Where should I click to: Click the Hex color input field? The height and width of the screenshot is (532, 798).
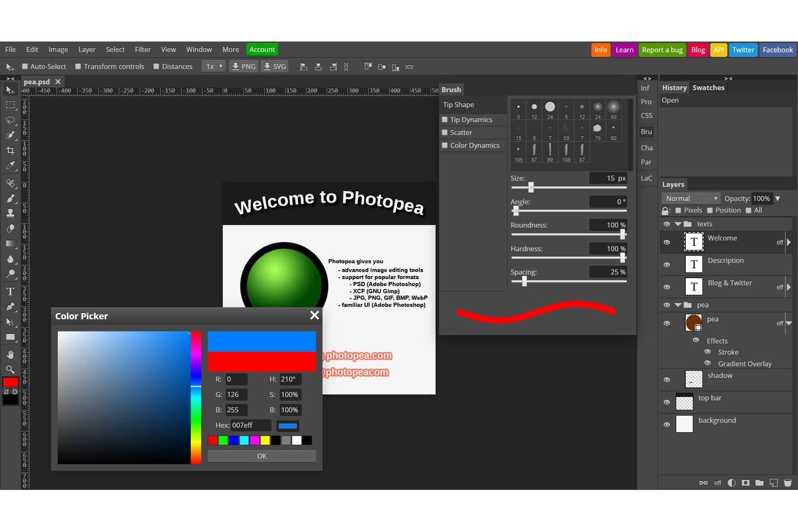point(251,425)
